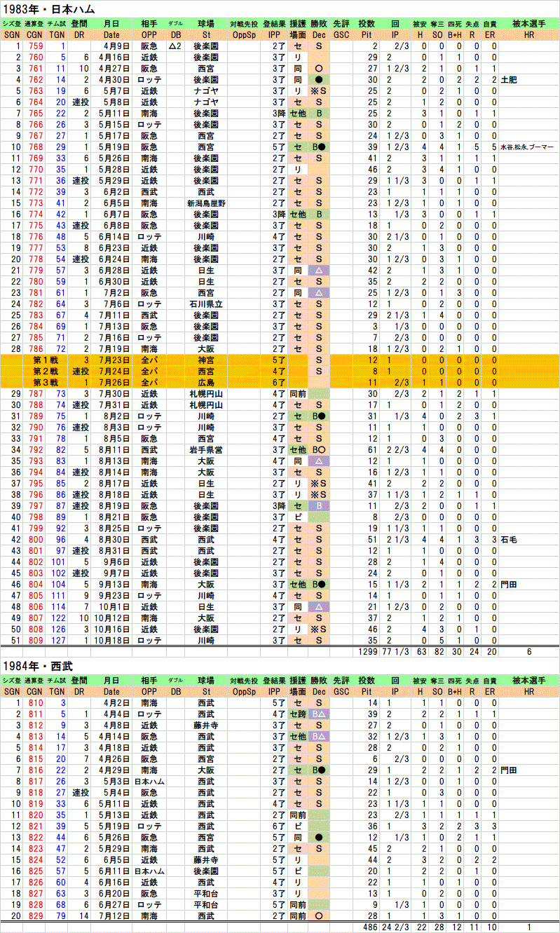
Task: Select the 1984 table '球場' header
Action: (x=206, y=681)
